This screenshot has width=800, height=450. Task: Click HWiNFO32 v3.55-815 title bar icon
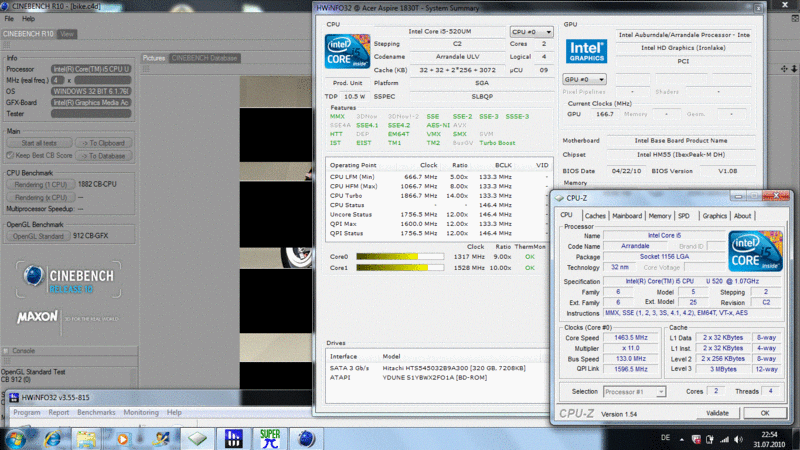pos(14,397)
